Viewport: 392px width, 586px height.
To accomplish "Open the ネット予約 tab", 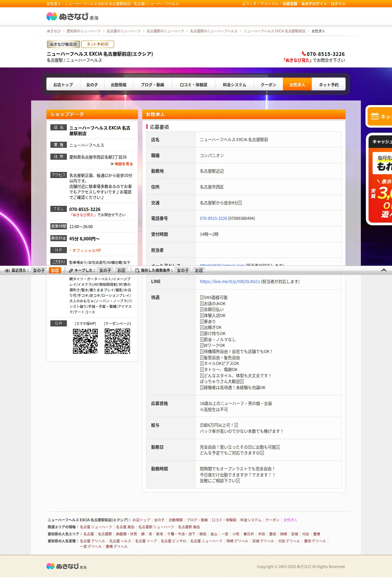I will click(x=329, y=85).
